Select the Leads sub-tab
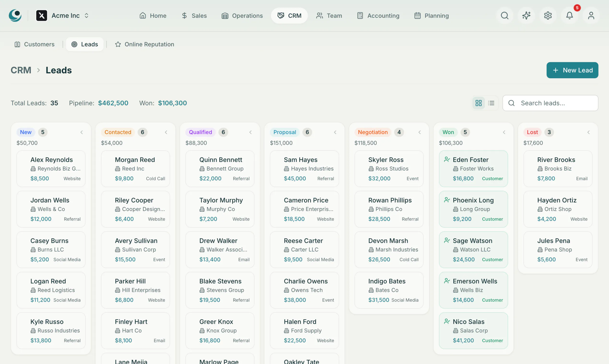The image size is (609, 364). coord(85,44)
